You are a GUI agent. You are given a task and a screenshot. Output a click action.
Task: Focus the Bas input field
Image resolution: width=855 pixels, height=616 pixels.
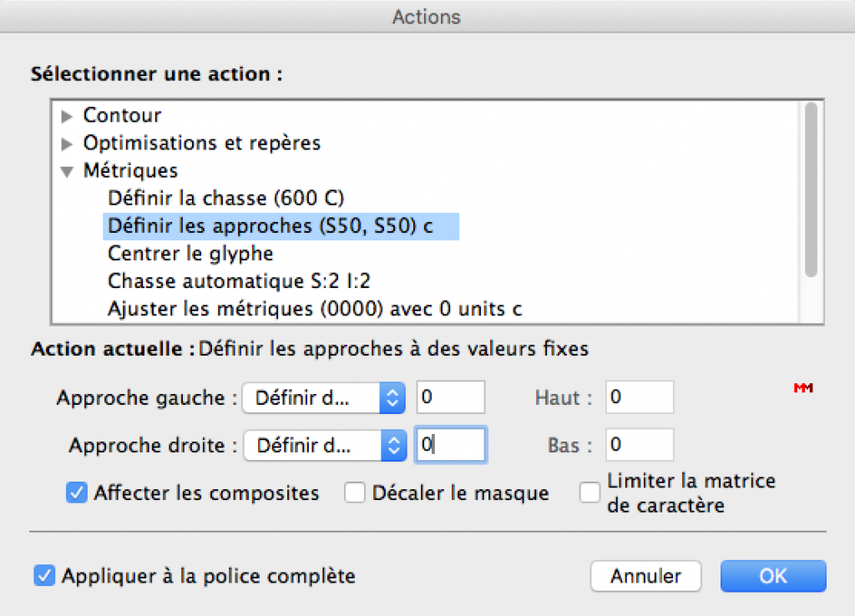click(x=640, y=446)
